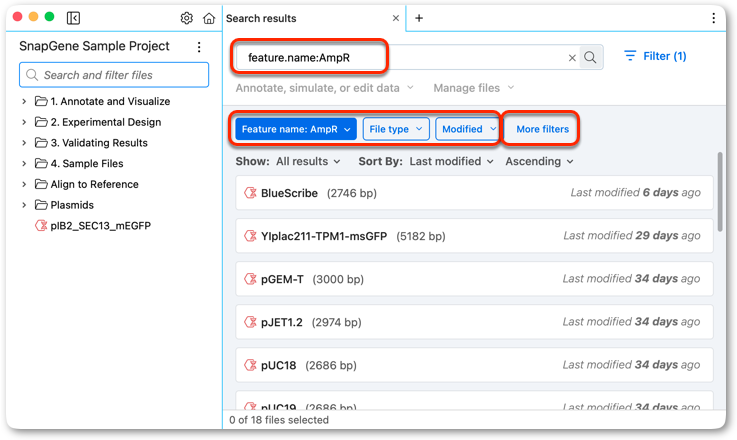Expand 4. Sample Files folder
Image resolution: width=737 pixels, height=440 pixels.
[x=24, y=164]
